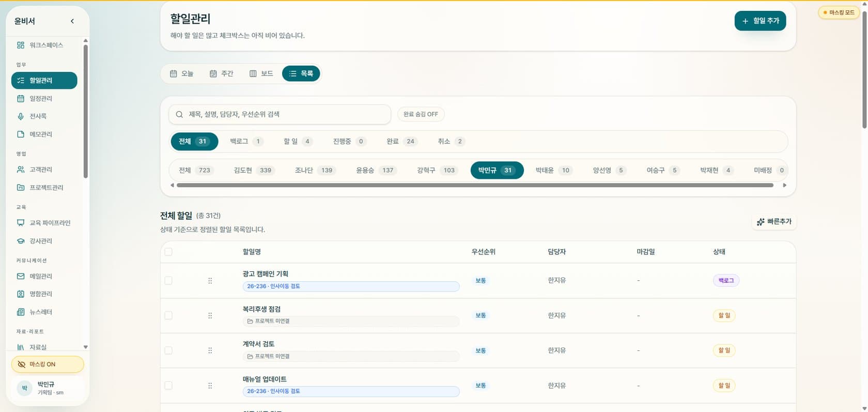Select 할일관리 in the sidebar
The width and height of the screenshot is (868, 412).
click(x=44, y=80)
